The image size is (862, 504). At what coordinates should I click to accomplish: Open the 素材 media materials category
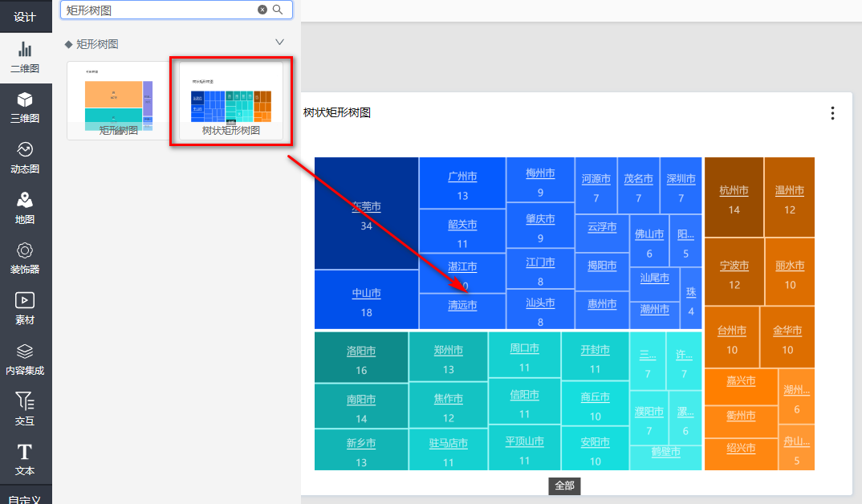coord(25,308)
